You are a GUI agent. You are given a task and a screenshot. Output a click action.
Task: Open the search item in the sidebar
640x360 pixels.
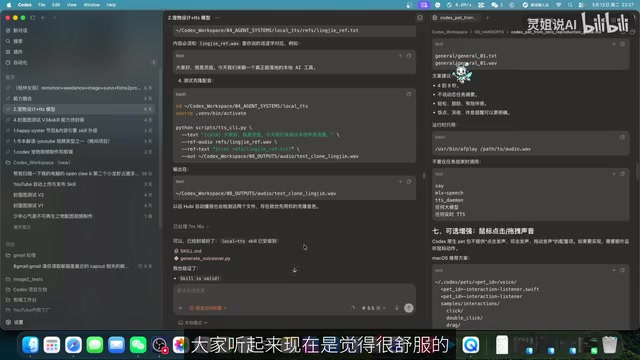click(15, 41)
